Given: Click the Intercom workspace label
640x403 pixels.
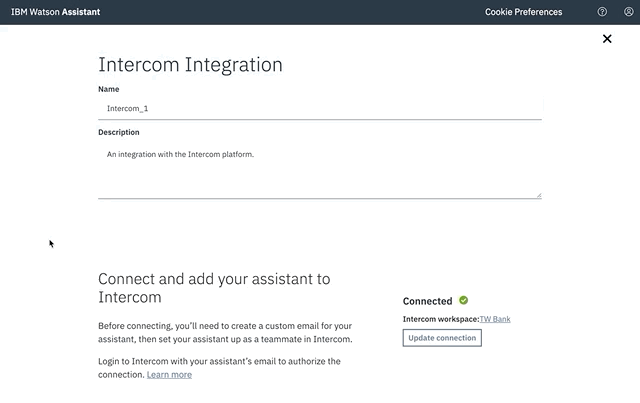Looking at the screenshot, I should point(441,319).
